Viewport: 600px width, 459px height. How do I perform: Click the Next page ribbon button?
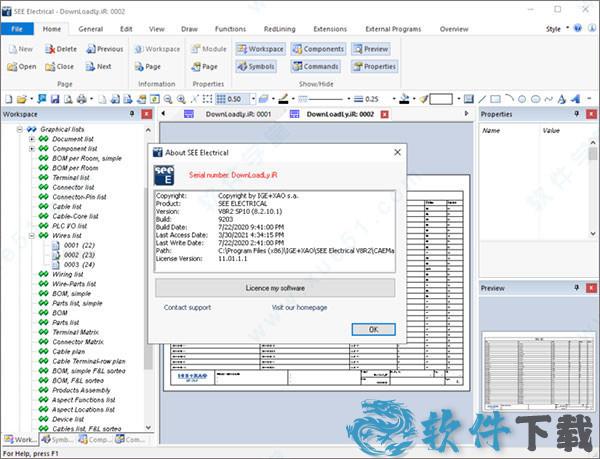[x=98, y=67]
